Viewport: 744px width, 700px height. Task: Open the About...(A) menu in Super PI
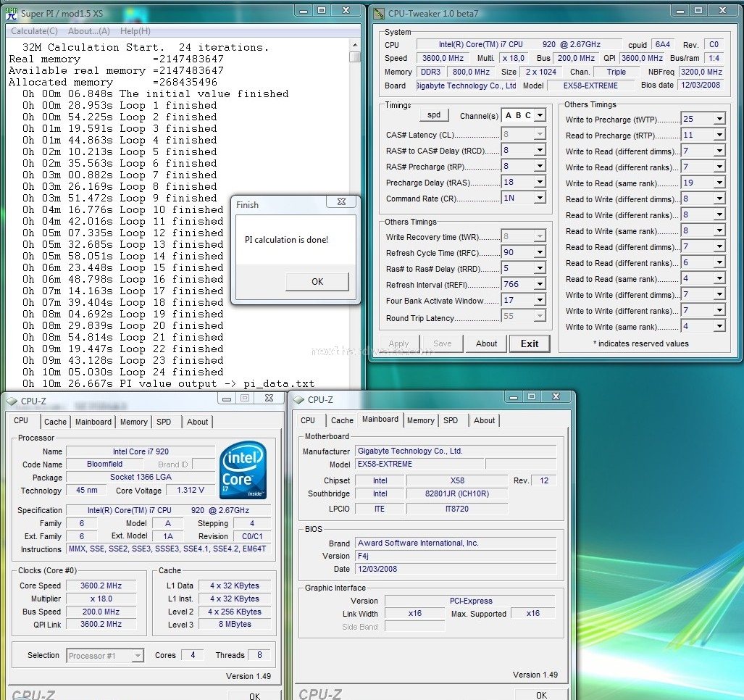(88, 31)
